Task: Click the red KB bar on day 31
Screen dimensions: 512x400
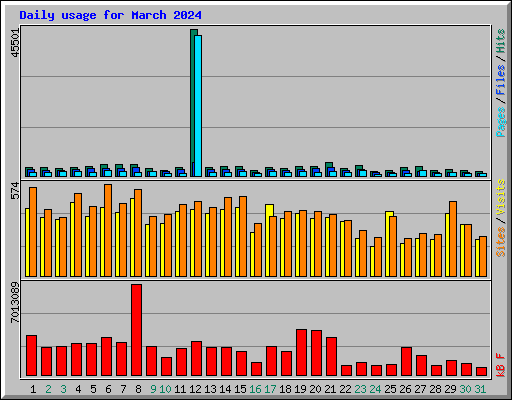Action: click(481, 371)
